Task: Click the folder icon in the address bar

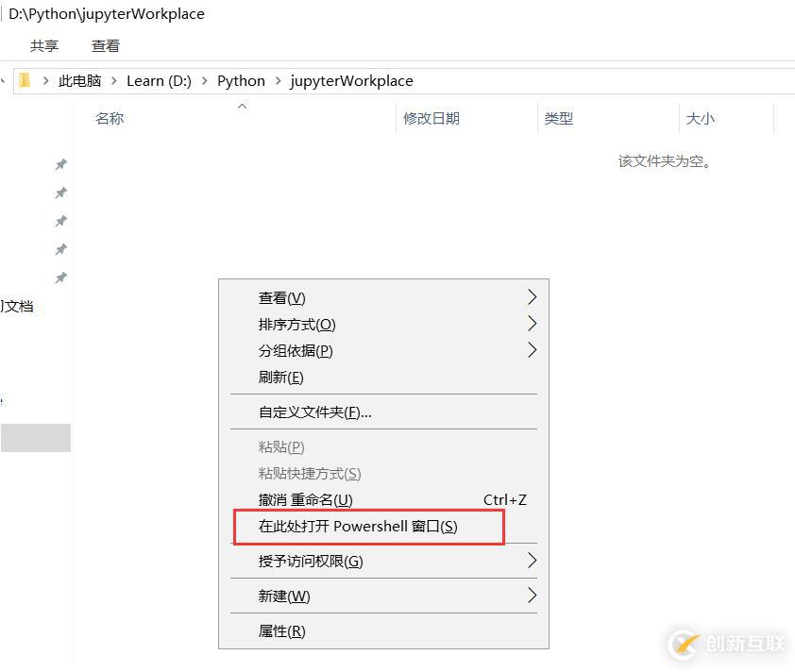Action: (24, 80)
